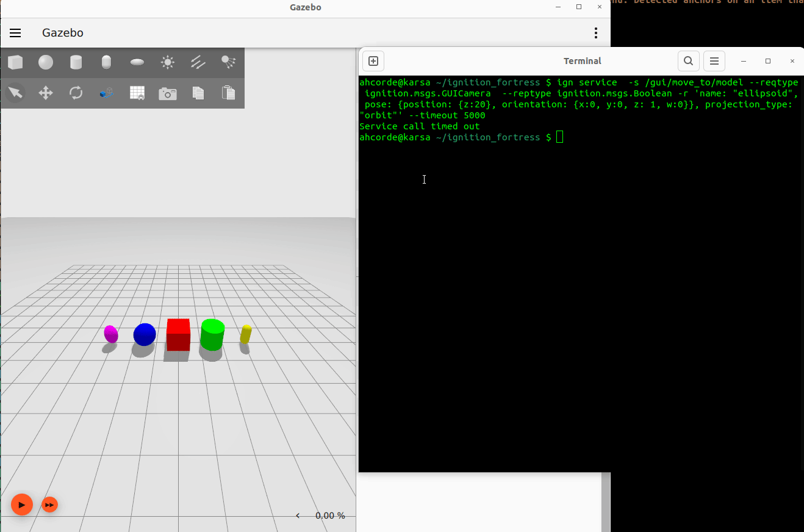
Task: Open the grid configuration tool
Action: coord(137,93)
